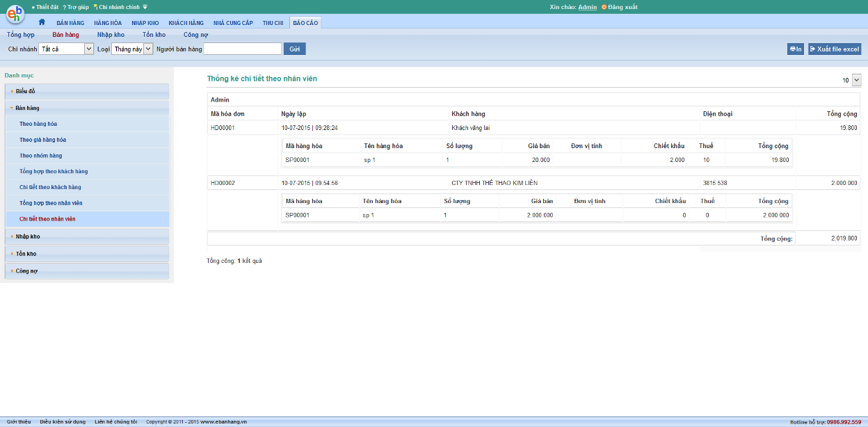Click customer CTY TNHH THỂ THAO KIM LIÊN

click(495, 183)
